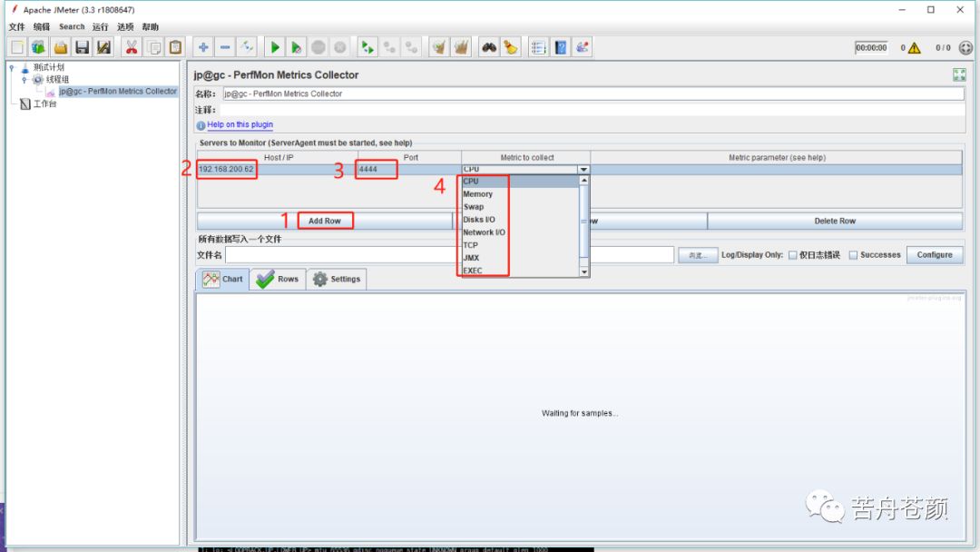
Task: Open Search with binoculars icon
Action: [x=489, y=47]
